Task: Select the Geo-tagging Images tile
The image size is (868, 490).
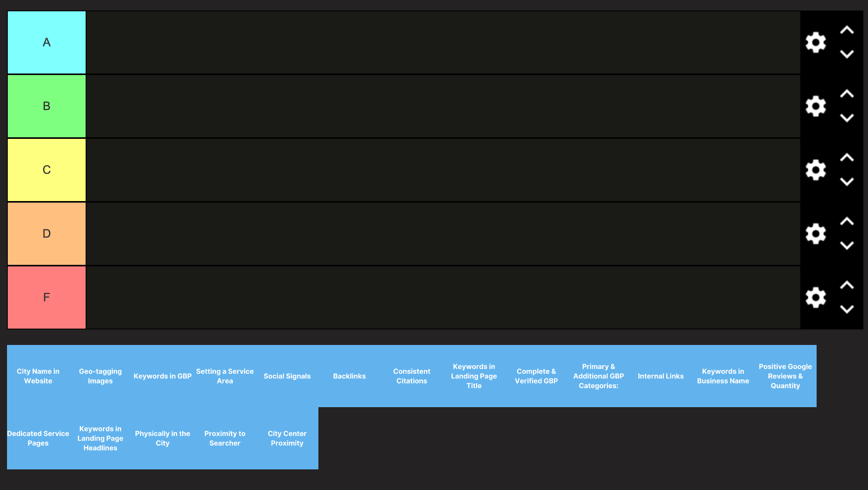Action: (x=100, y=376)
